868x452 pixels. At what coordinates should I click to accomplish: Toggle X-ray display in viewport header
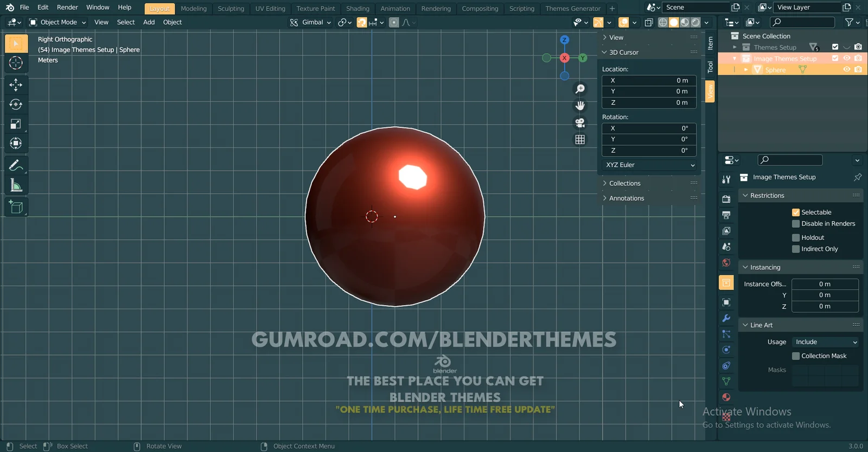coord(648,22)
